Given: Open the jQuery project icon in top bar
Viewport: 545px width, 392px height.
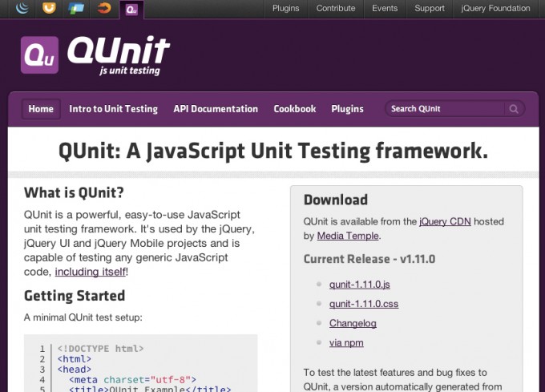Looking at the screenshot, I should point(22,8).
